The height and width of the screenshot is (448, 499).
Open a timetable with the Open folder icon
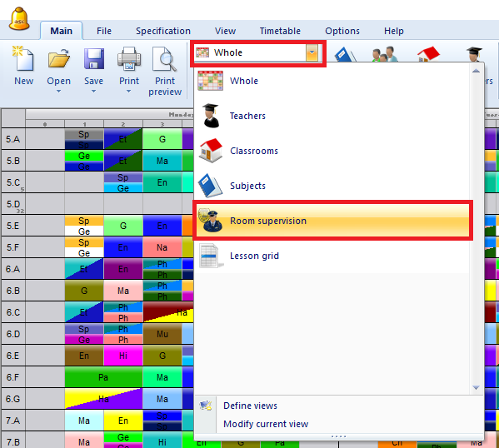(x=59, y=58)
